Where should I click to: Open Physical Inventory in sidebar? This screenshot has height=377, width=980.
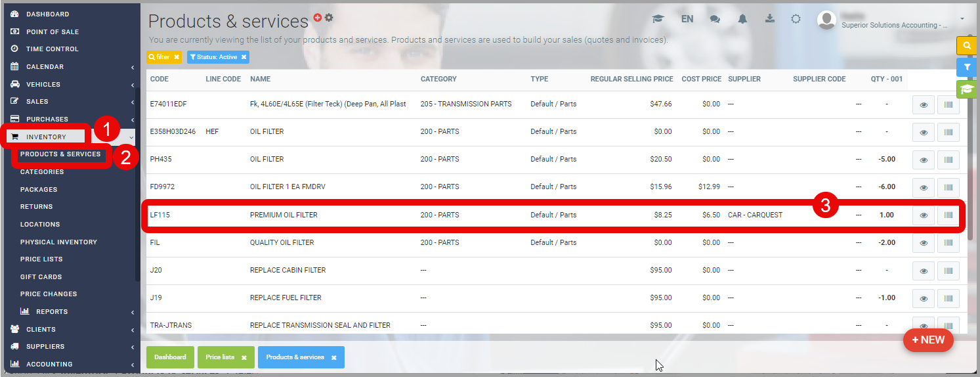(58, 242)
